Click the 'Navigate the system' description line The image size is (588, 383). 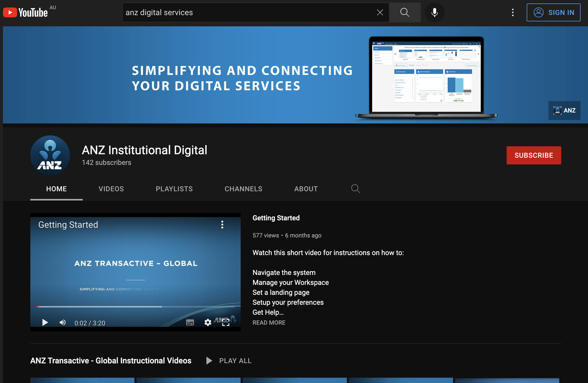coord(284,273)
